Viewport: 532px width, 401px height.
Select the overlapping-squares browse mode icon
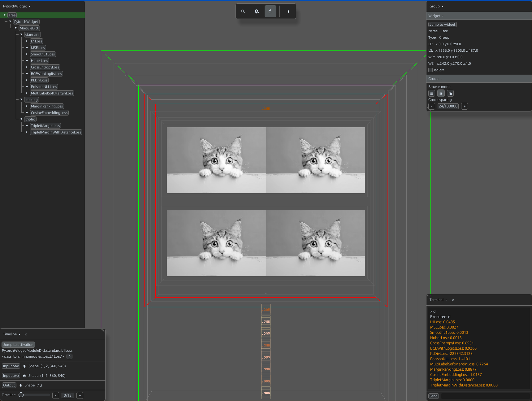click(450, 93)
